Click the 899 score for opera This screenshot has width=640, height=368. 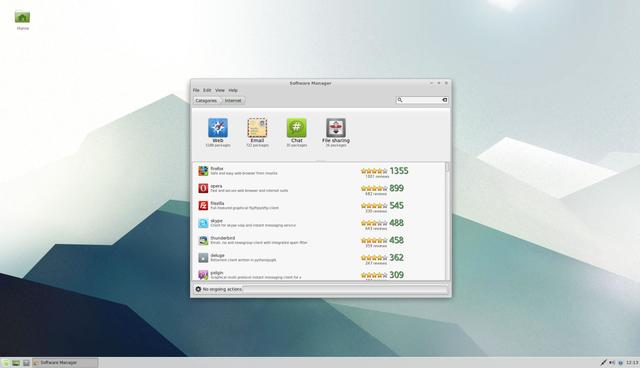coord(396,188)
